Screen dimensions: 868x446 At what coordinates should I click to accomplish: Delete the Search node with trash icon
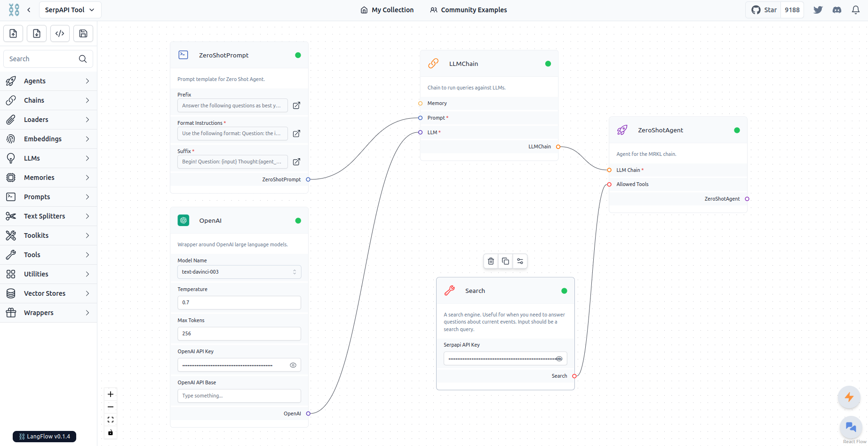(491, 261)
